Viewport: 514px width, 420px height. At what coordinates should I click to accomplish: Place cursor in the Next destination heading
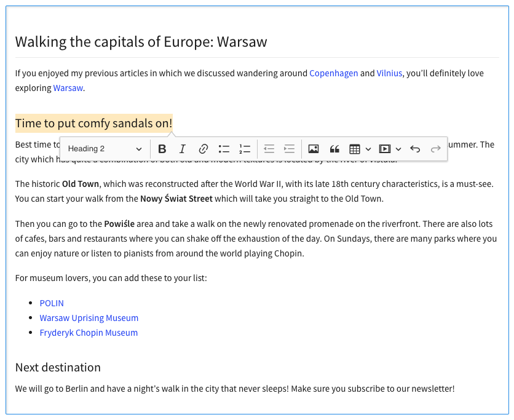tap(58, 368)
